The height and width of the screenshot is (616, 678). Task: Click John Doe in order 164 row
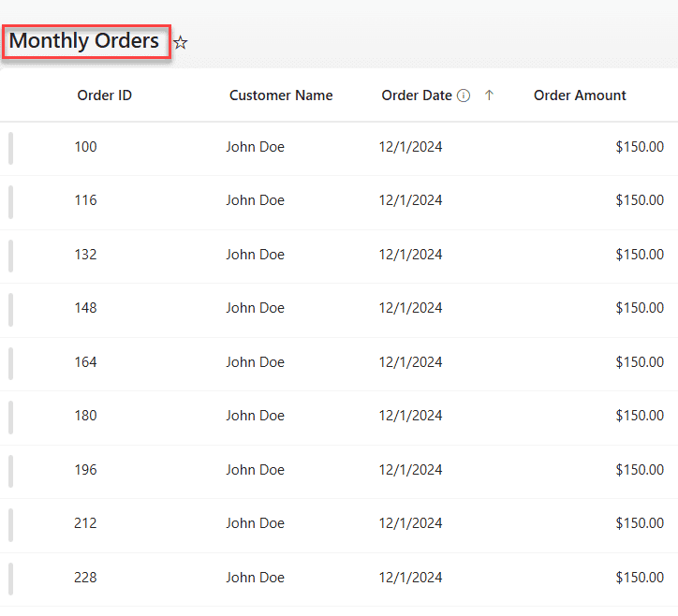[255, 361]
